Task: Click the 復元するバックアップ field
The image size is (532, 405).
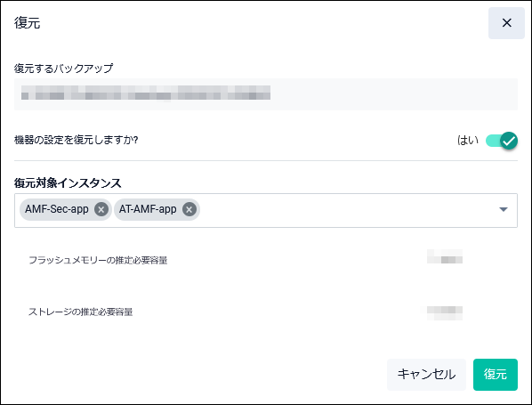Action: [266, 94]
